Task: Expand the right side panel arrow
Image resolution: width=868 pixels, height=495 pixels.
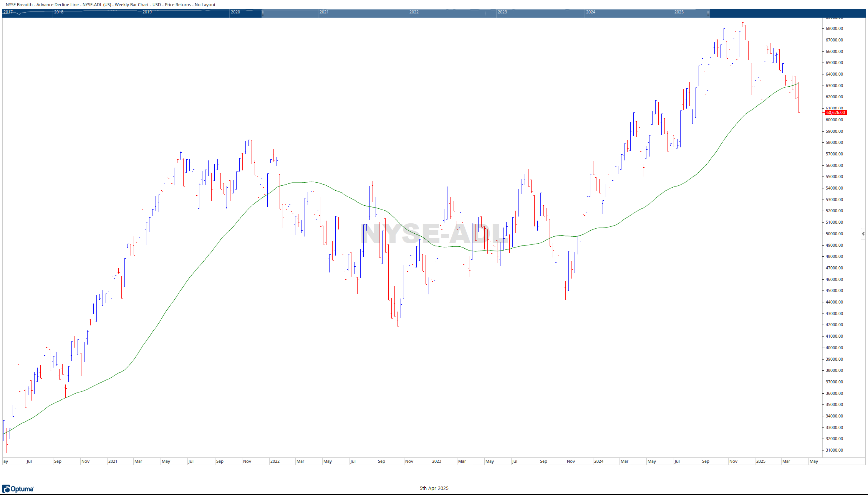Action: (863, 233)
